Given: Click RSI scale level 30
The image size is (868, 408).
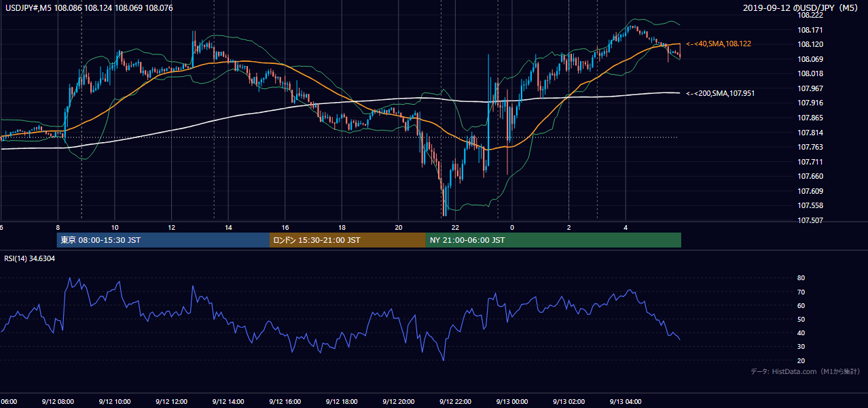Looking at the screenshot, I should click(801, 347).
